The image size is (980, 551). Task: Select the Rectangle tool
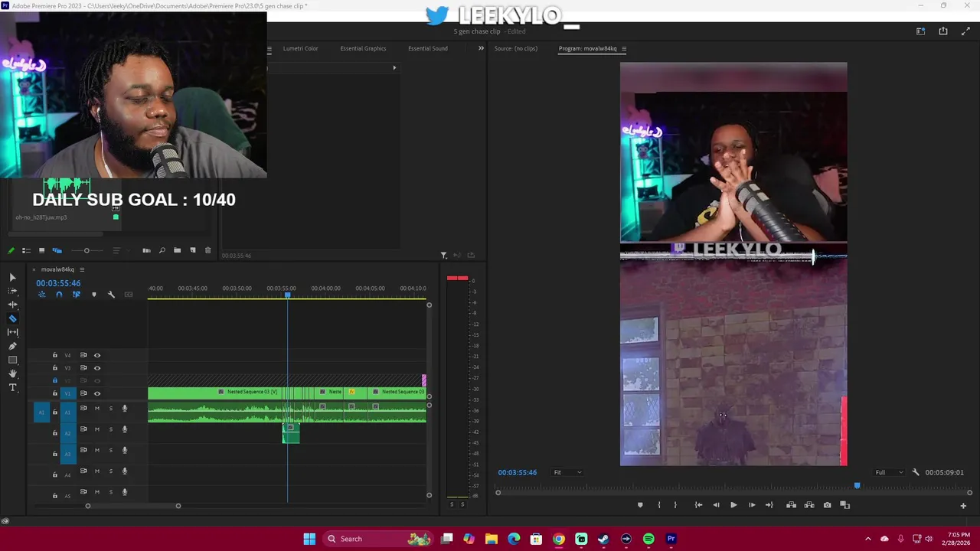click(x=12, y=360)
